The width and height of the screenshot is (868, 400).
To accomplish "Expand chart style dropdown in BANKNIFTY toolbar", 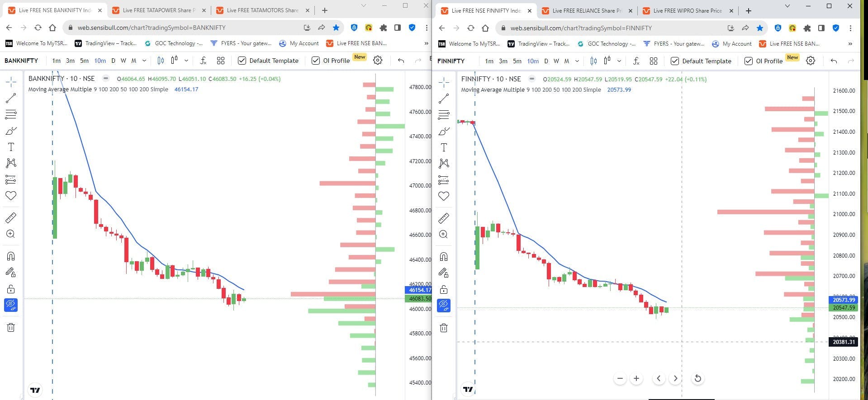I will [186, 61].
